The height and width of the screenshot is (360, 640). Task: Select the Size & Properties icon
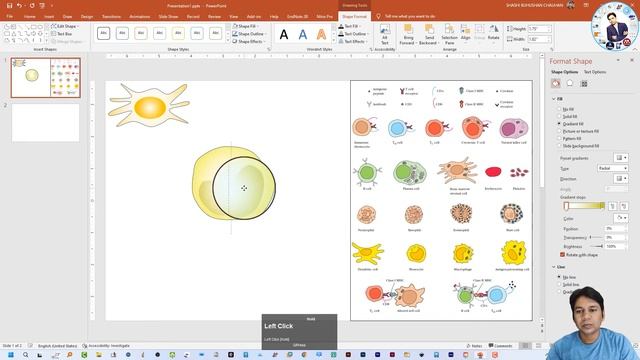584,84
